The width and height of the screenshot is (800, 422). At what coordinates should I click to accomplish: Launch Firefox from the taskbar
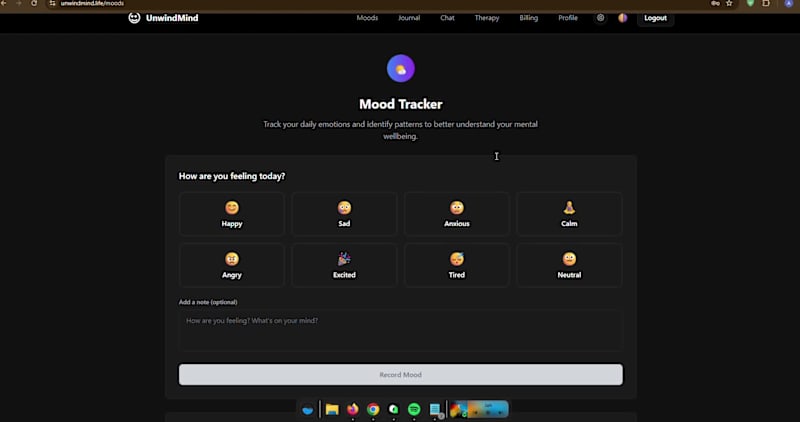pyautogui.click(x=353, y=409)
